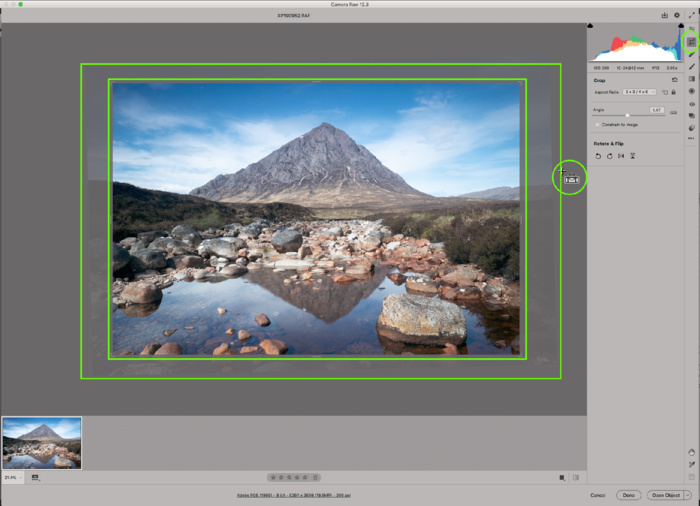Expand the Open Object arrow menu
The height and width of the screenshot is (506, 700).
(x=688, y=494)
